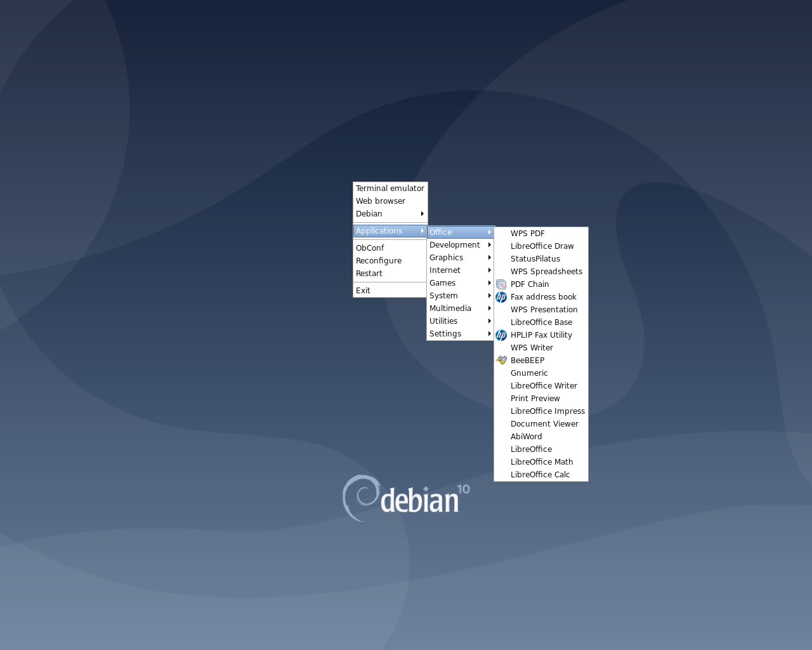Open Print Preview
Viewport: 812px width, 650px height.
pyautogui.click(x=541, y=399)
